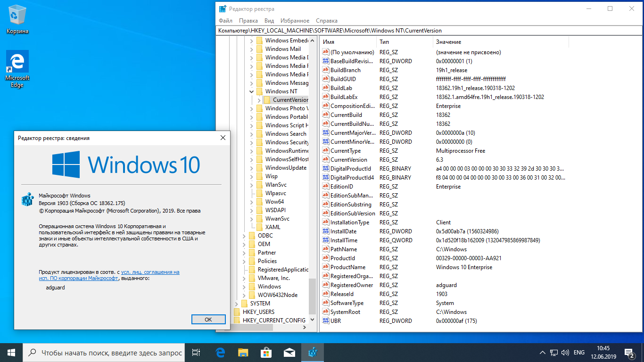This screenshot has height=362, width=644.
Task: Select the HKEY_CURRENT_CONFIG tree item
Action: click(274, 320)
